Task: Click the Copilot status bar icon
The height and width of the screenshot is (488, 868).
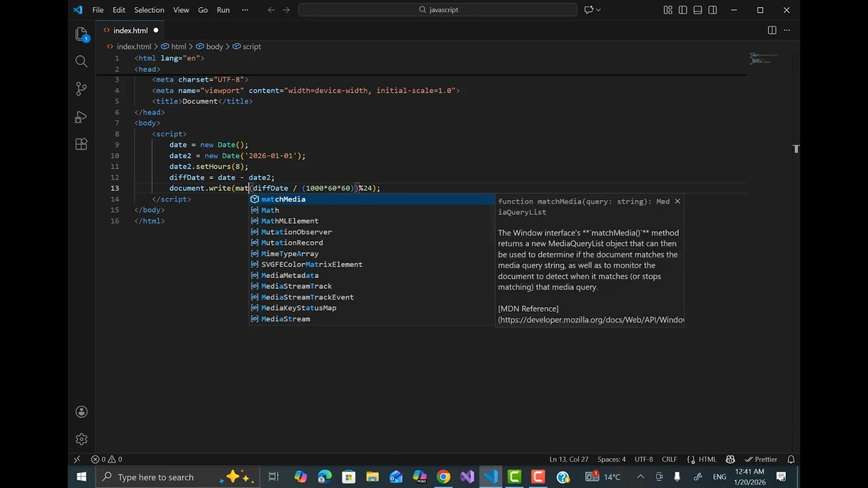Action: pyautogui.click(x=730, y=459)
